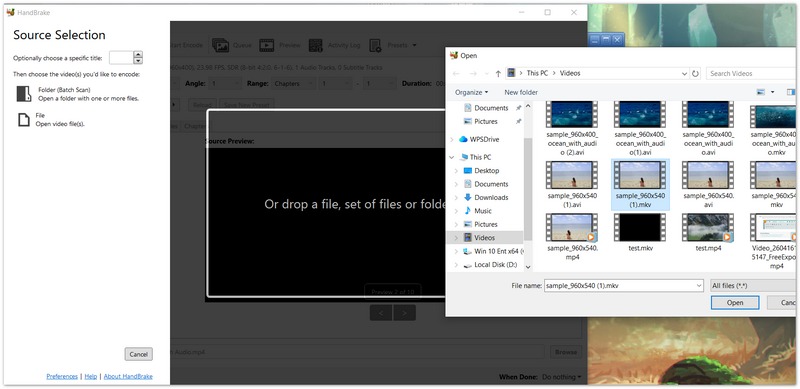Show previous source preview image

click(x=381, y=312)
